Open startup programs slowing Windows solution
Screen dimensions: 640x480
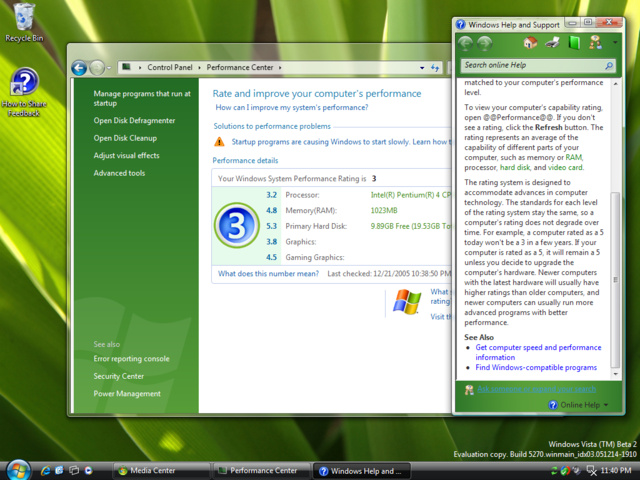coord(341,142)
